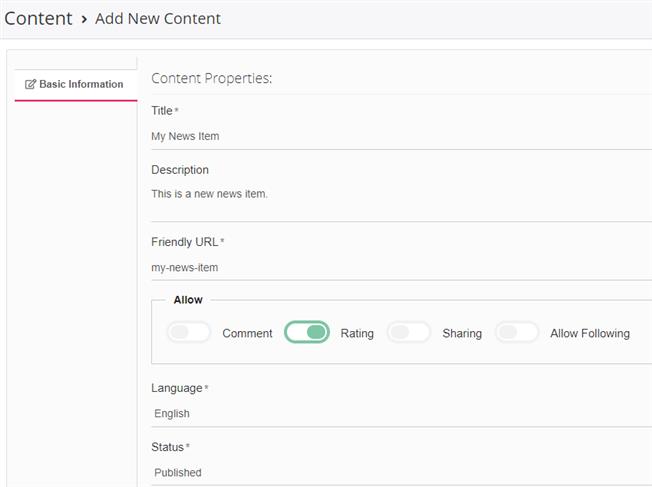The image size is (652, 487).
Task: Click into the Title field
Action: click(400, 136)
